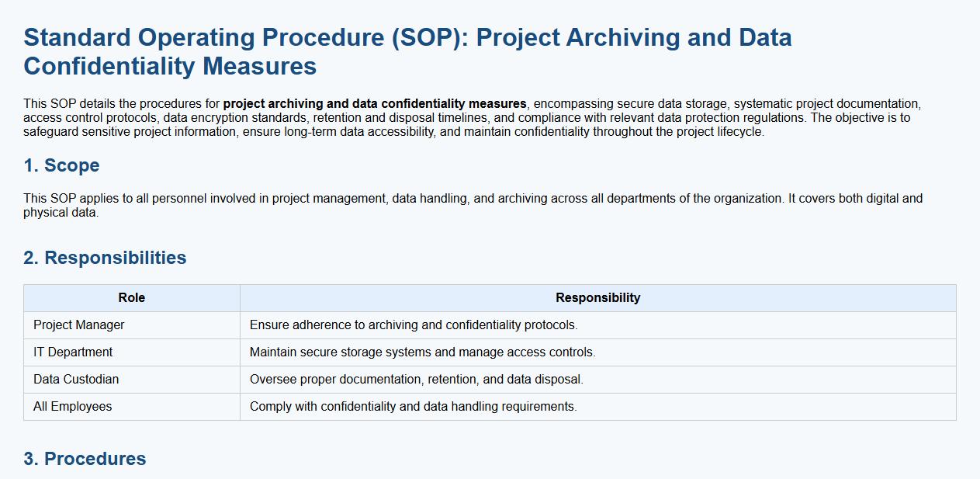Click the bold phrase about project archiving
Viewport: 980px width, 479px height.
[x=375, y=104]
